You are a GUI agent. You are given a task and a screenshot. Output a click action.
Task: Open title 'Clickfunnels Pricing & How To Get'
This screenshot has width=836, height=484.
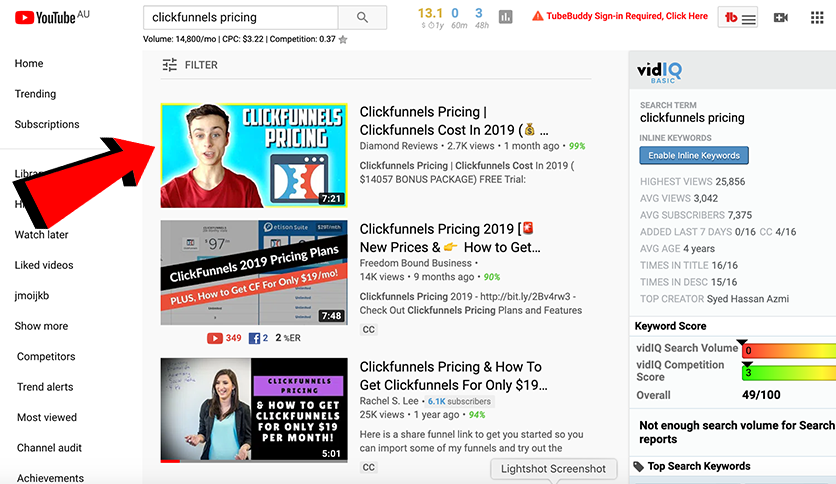click(x=453, y=376)
